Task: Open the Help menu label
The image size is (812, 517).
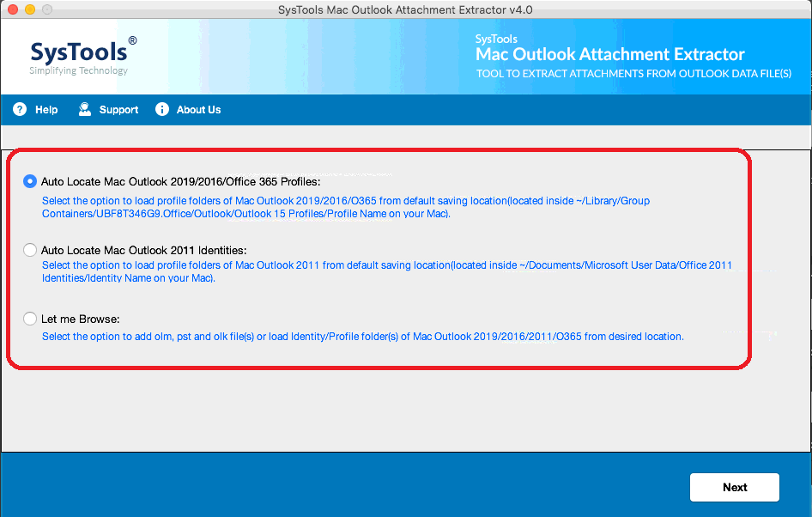Action: (46, 110)
